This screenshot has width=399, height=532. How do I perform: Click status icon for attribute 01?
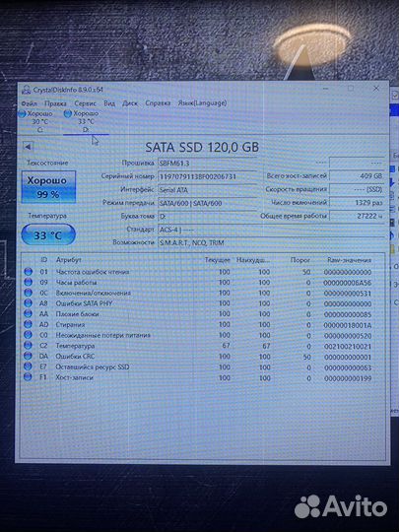[x=29, y=272]
